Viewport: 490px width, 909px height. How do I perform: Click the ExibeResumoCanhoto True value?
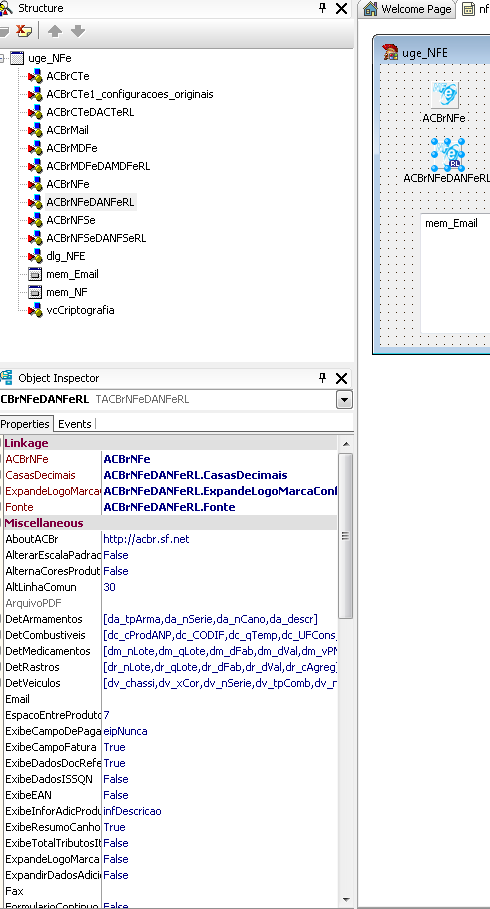click(114, 827)
